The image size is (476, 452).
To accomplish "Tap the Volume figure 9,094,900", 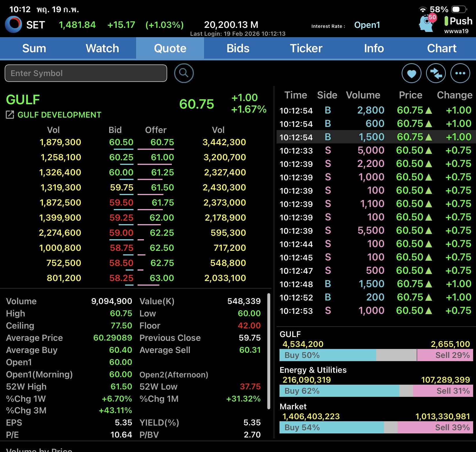I will pyautogui.click(x=112, y=301).
